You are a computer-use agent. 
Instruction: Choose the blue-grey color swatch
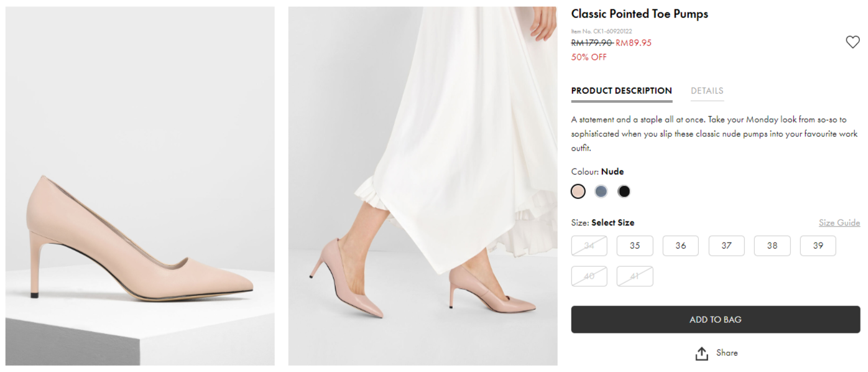(601, 192)
